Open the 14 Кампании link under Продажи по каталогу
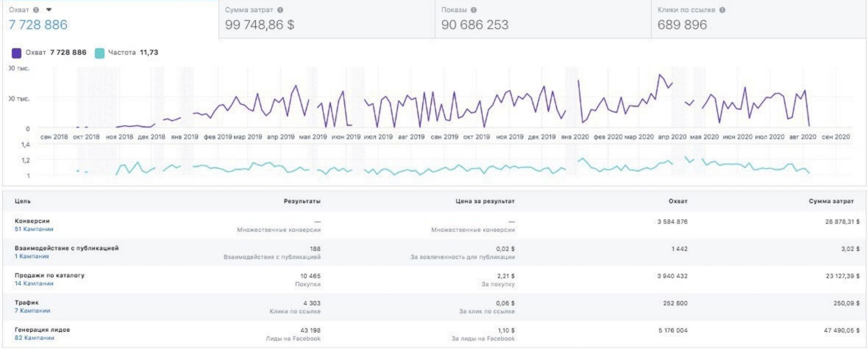The width and height of the screenshot is (868, 350). coord(34,283)
